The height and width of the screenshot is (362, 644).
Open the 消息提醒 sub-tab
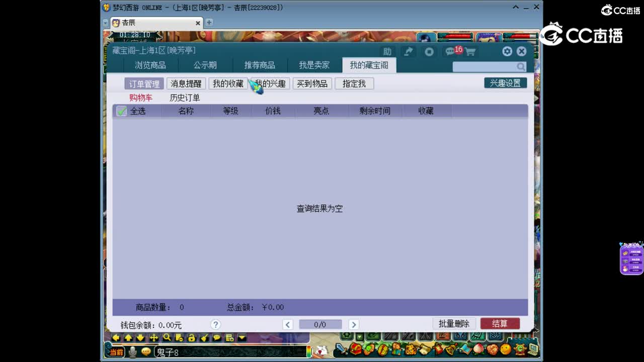click(x=186, y=84)
